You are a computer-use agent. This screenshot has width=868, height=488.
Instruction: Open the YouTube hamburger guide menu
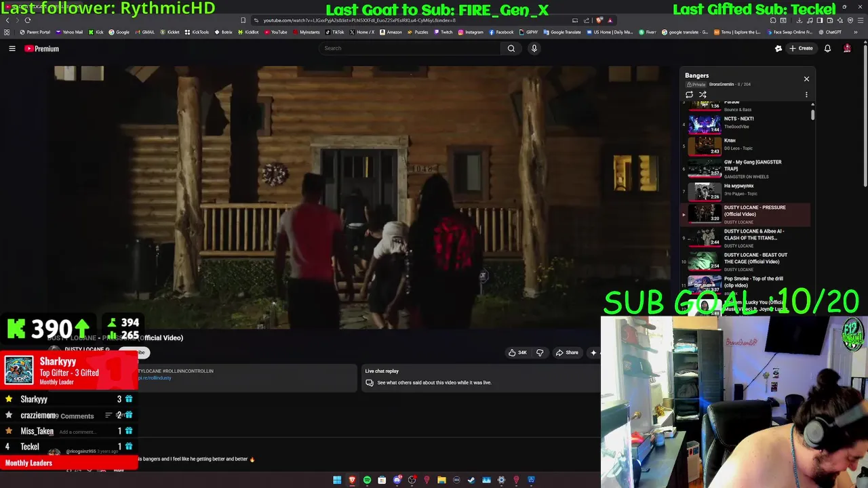point(12,48)
